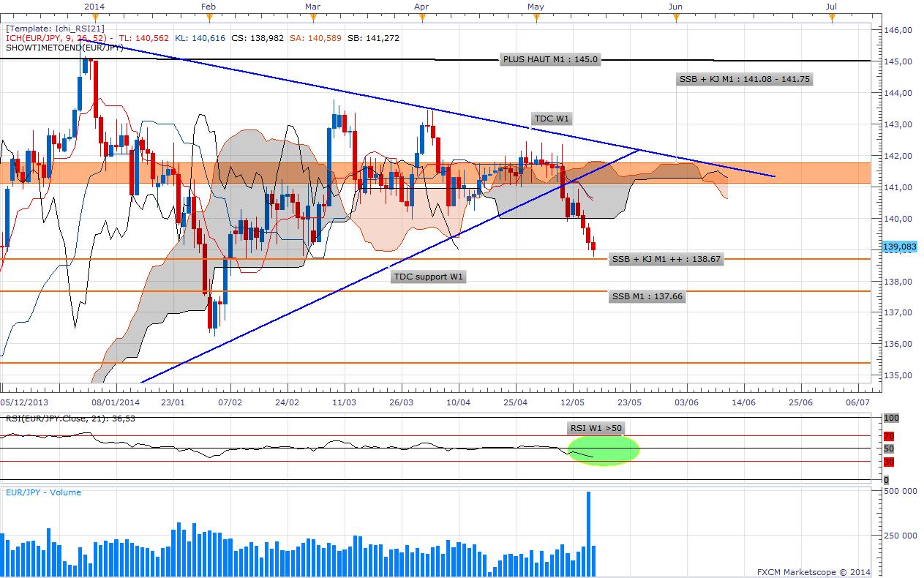Select the 06/07 date label
Image resolution: width=924 pixels, height=578 pixels.
(857, 402)
